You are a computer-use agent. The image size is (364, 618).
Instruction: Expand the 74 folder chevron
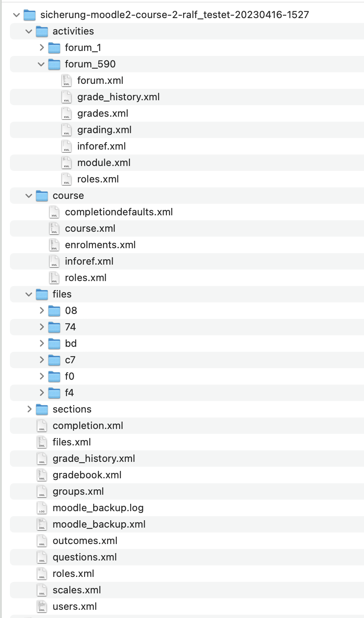(x=41, y=327)
